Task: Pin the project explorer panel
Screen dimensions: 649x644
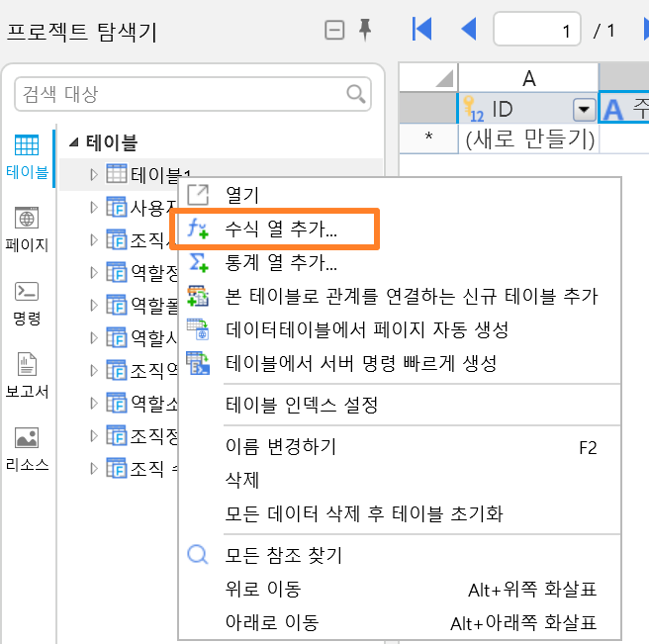Action: tap(365, 30)
